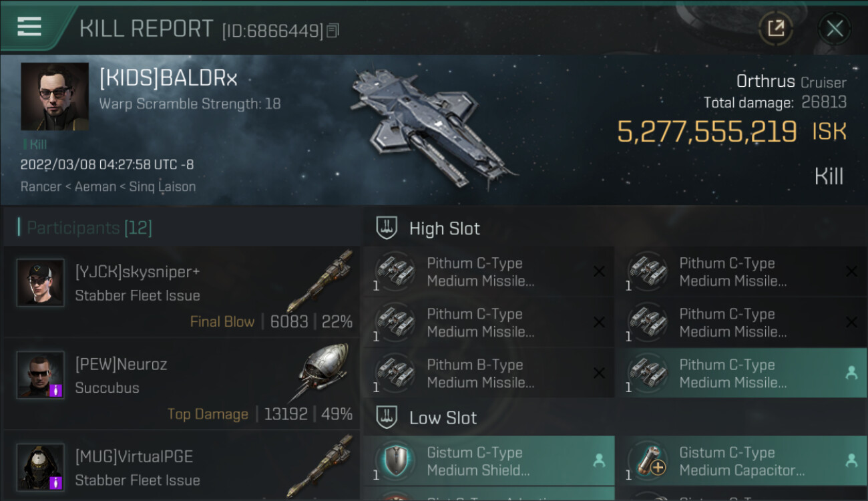The image size is (868, 501).
Task: Select the [YJCK]skysniper+ participant row
Action: [181, 291]
